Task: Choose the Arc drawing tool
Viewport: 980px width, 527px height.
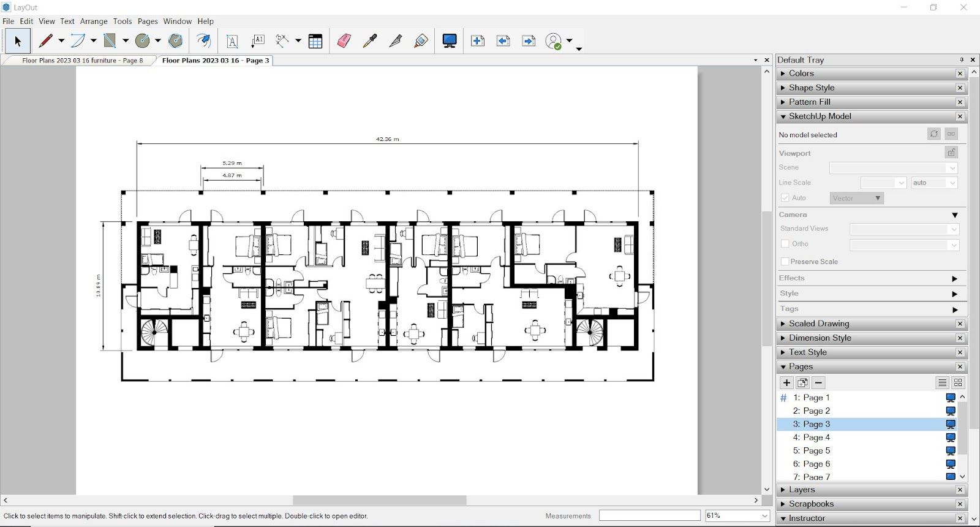Action: point(78,41)
